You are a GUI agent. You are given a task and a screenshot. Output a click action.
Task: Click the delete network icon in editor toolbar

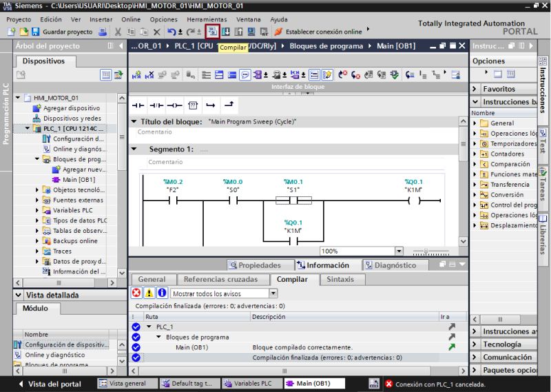coord(149,74)
